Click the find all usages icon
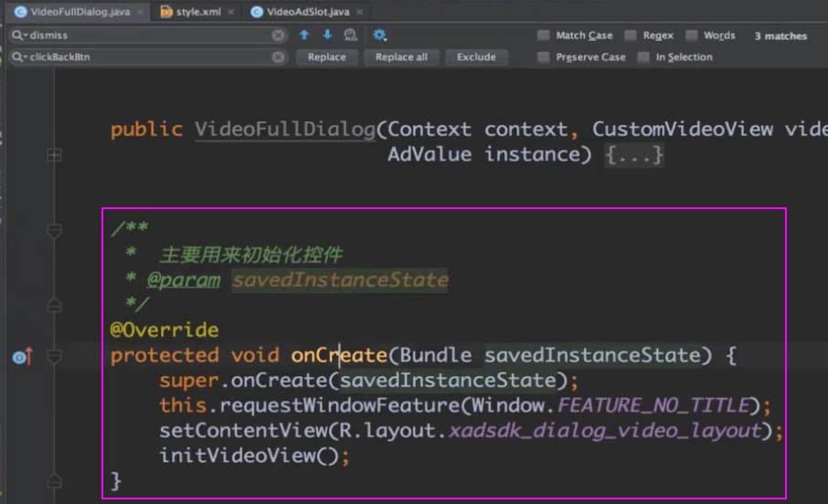 (350, 36)
